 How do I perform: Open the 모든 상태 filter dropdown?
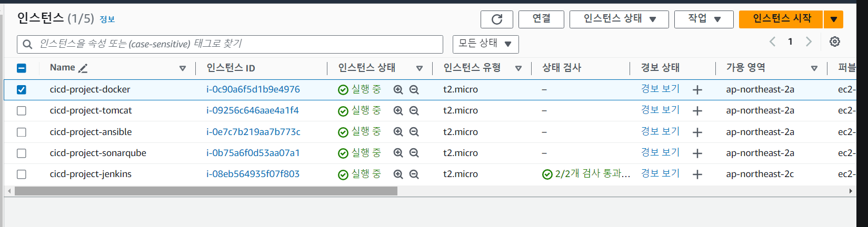(x=485, y=44)
